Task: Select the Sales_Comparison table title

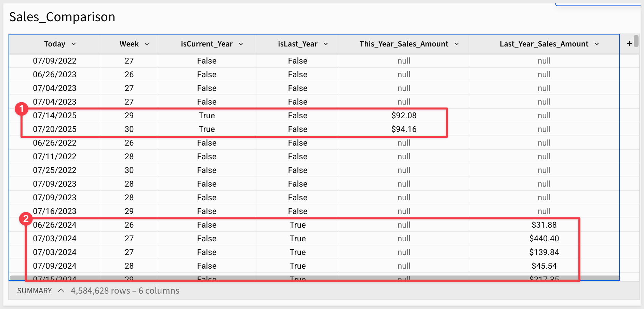Action: (62, 17)
